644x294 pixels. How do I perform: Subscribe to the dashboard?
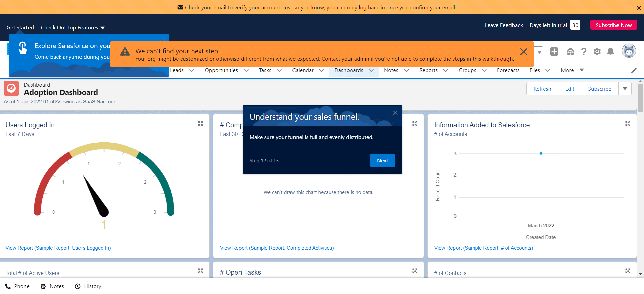tap(599, 89)
